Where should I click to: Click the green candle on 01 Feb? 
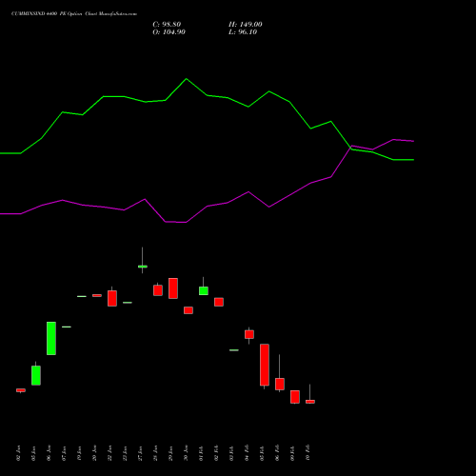[204, 290]
